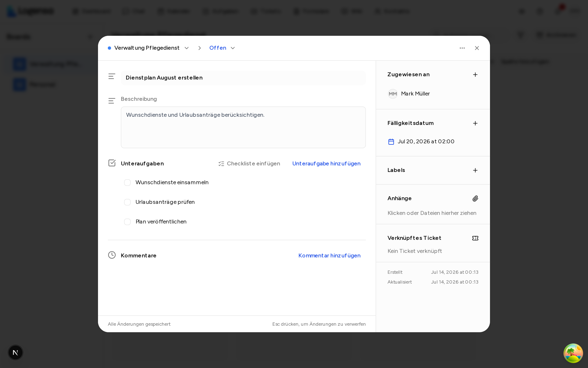Screen dimensions: 588x368
Task: Check off Wunschdienste einsammeln subtask
Action: (127, 183)
